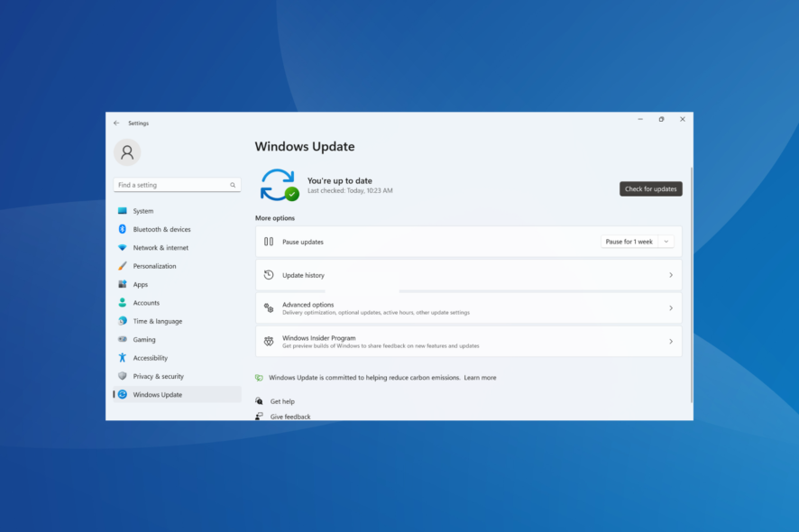Open the Learn more link
The height and width of the screenshot is (532, 799).
tap(480, 378)
